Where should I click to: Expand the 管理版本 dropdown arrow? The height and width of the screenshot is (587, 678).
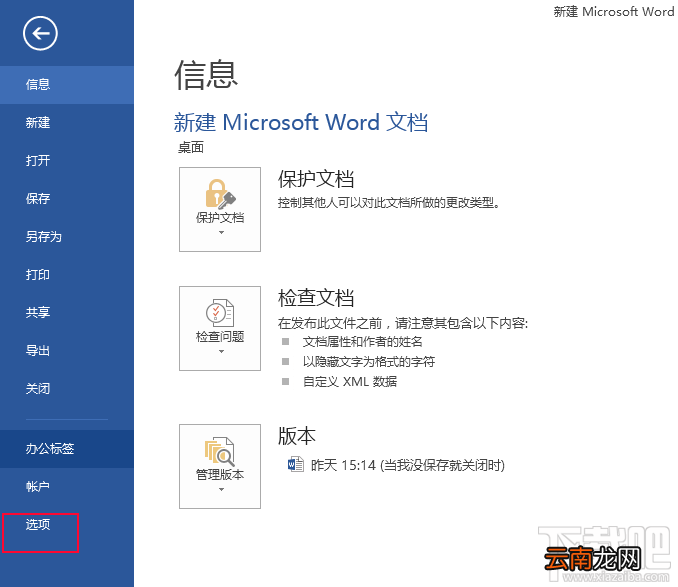coord(221,489)
